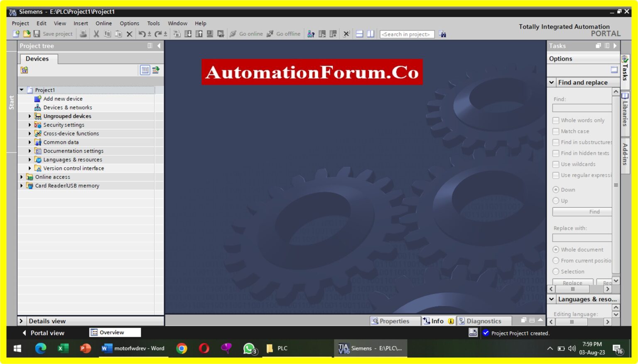This screenshot has width=638, height=364.
Task: Select the Cut toolbar icon
Action: pos(97,34)
